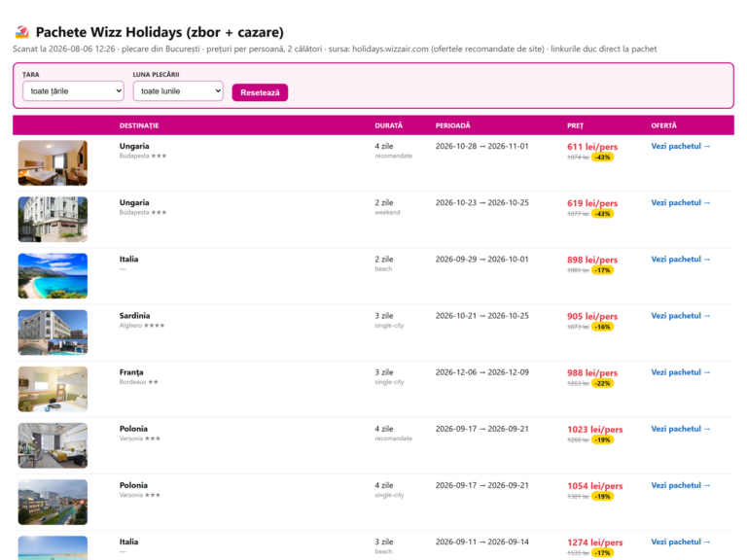Click the weekend duration label
747x560 pixels.
pyautogui.click(x=387, y=212)
